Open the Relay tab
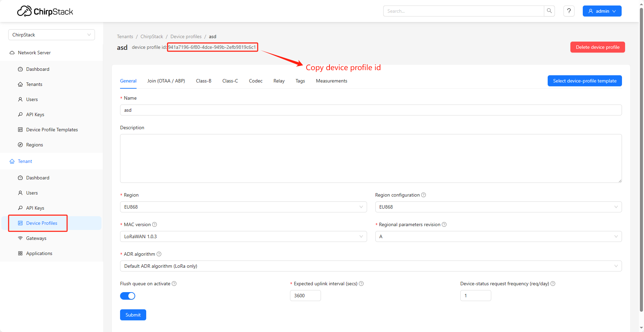 pyautogui.click(x=279, y=81)
